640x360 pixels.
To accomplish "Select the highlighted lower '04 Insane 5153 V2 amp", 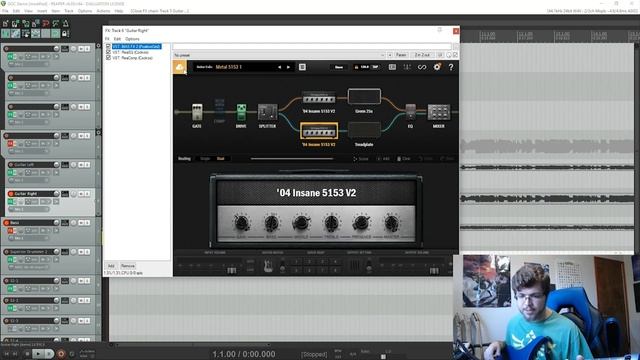I will [319, 131].
